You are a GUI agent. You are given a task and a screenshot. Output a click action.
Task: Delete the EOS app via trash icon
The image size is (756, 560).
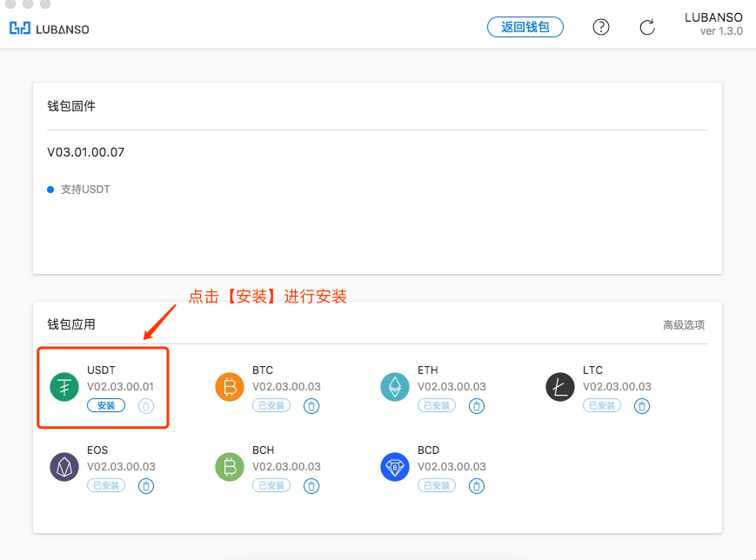pos(146,486)
